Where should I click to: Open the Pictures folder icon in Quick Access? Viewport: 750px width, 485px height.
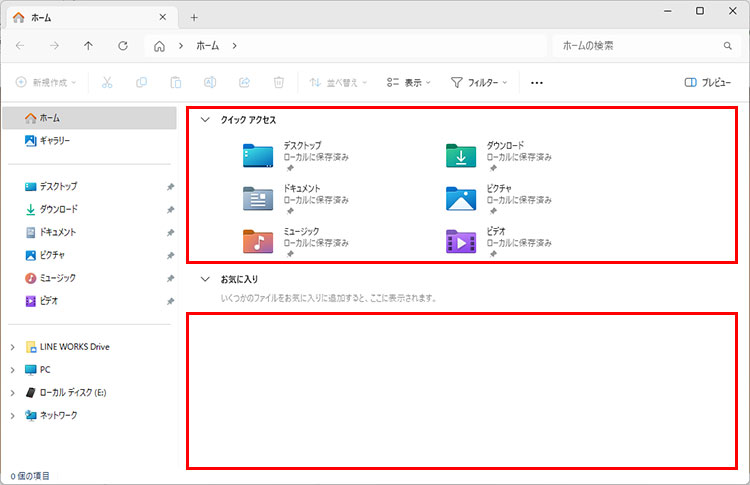pyautogui.click(x=461, y=199)
